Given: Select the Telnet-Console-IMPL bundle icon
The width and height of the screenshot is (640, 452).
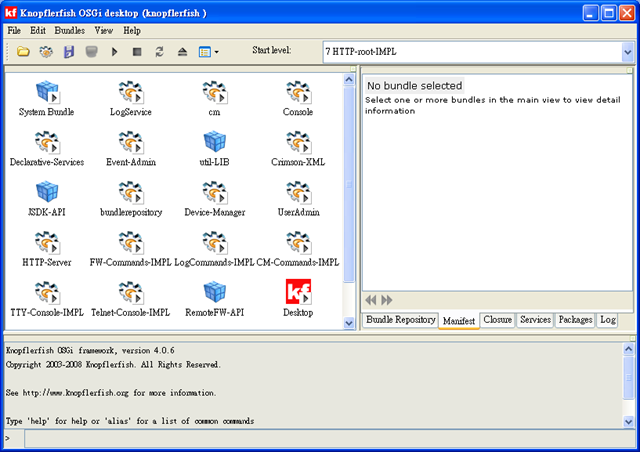Looking at the screenshot, I should (x=131, y=292).
